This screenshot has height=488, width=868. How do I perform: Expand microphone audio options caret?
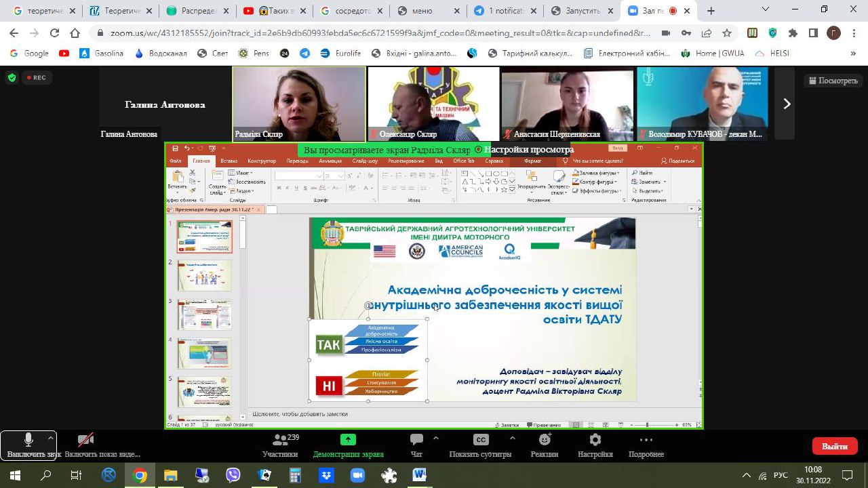(50, 438)
